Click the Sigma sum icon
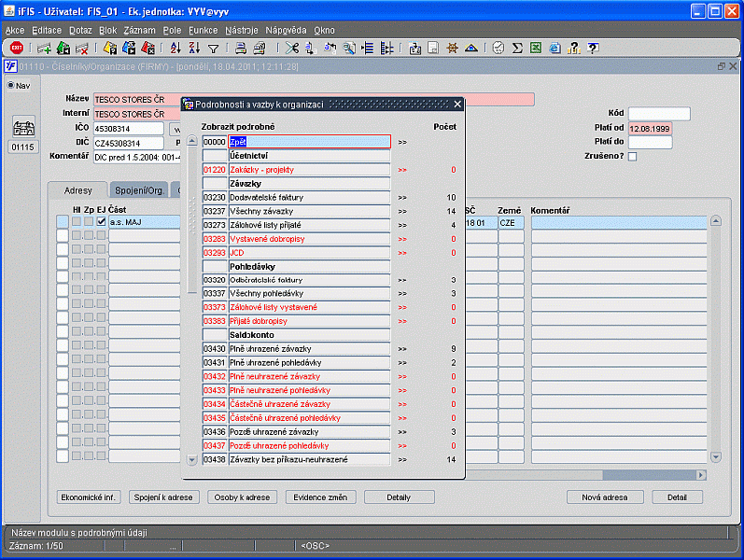This screenshot has height=560, width=744. click(x=517, y=48)
